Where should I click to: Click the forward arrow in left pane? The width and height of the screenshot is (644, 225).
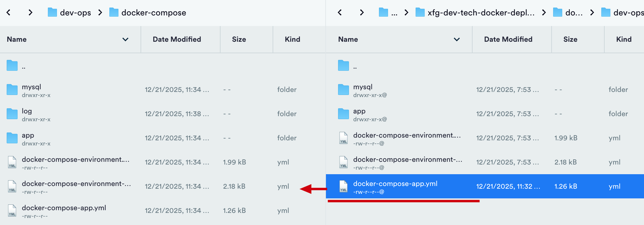click(30, 12)
